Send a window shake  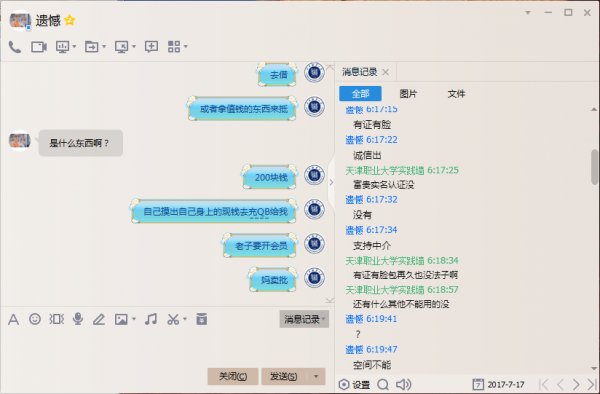(56, 319)
